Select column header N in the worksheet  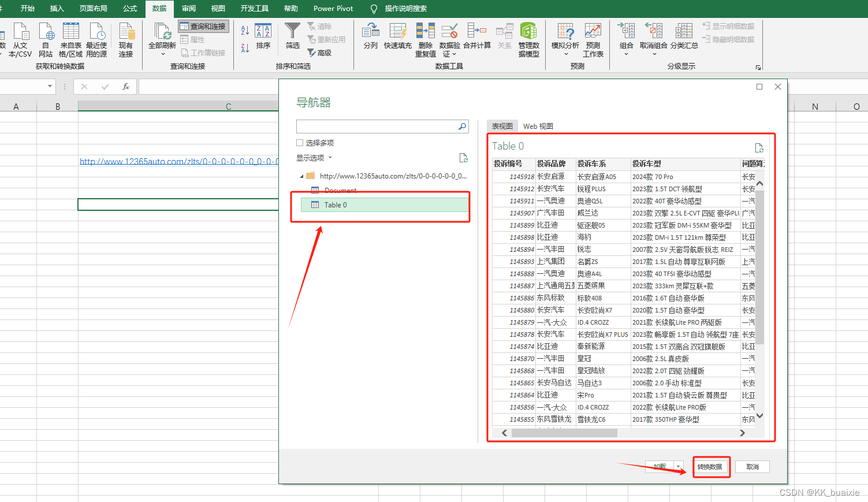[x=815, y=106]
